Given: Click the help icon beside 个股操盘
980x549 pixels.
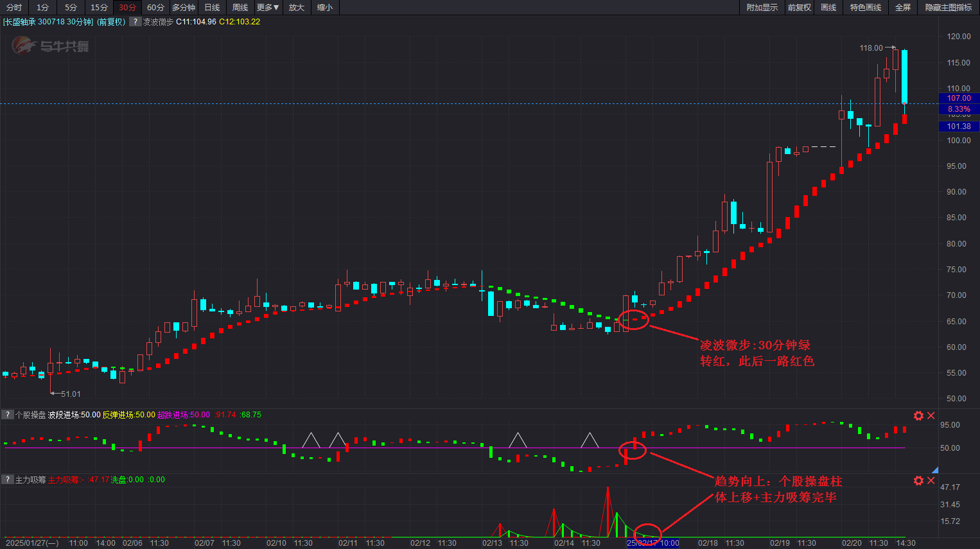Looking at the screenshot, I should click(7, 415).
